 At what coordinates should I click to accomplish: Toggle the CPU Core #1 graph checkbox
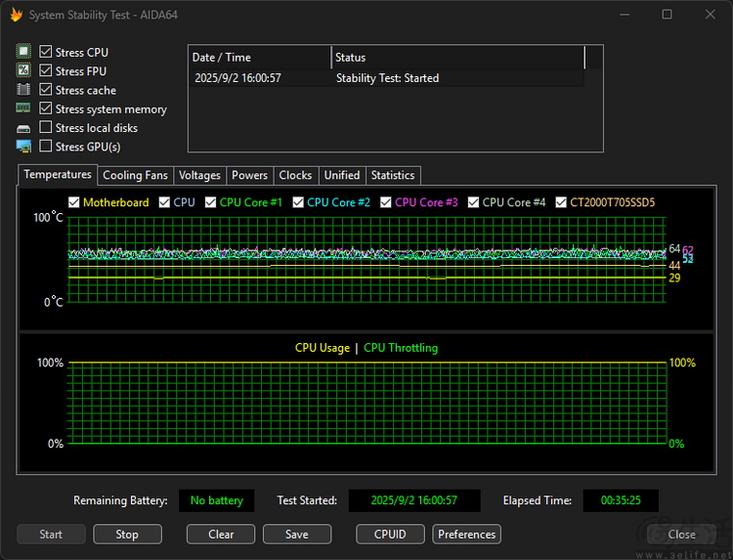coord(210,202)
